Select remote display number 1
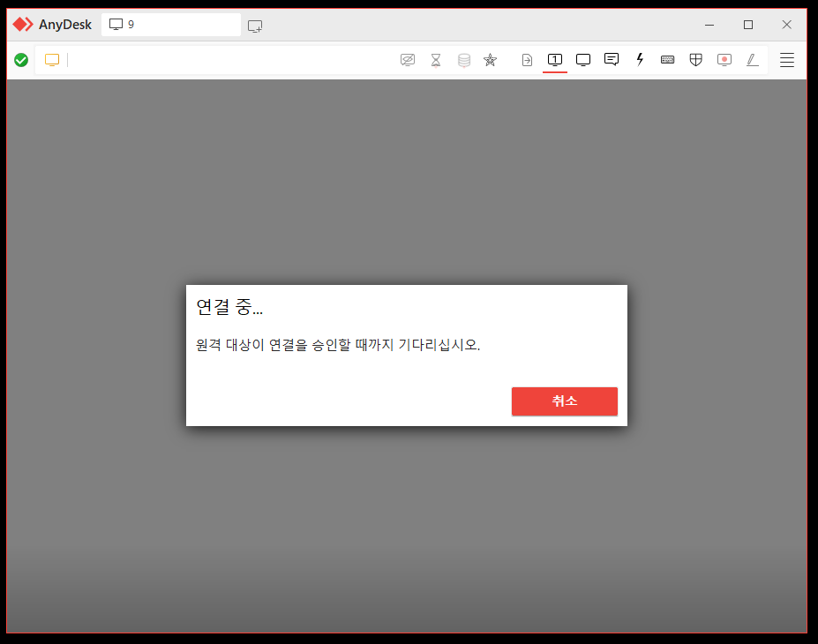The image size is (818, 644). (x=555, y=60)
